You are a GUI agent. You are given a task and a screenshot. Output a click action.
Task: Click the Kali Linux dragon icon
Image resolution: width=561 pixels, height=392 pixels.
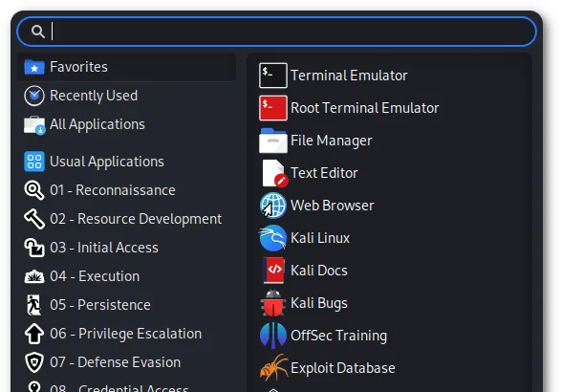pyautogui.click(x=273, y=238)
